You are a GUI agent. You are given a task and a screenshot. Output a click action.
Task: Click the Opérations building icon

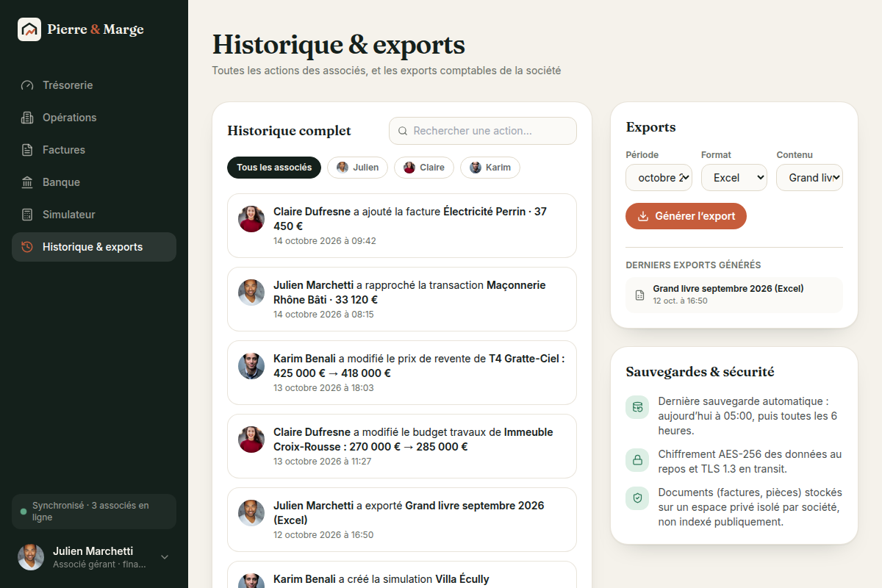(x=27, y=118)
